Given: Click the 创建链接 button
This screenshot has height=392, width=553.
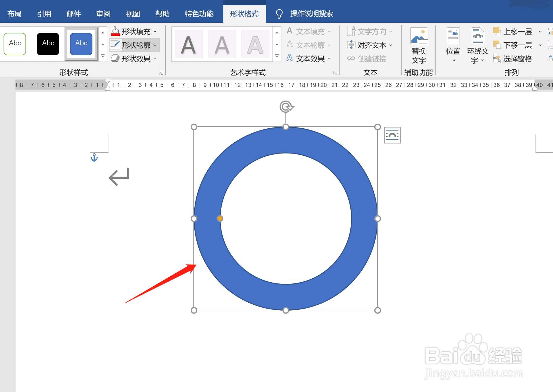Looking at the screenshot, I should click(367, 59).
